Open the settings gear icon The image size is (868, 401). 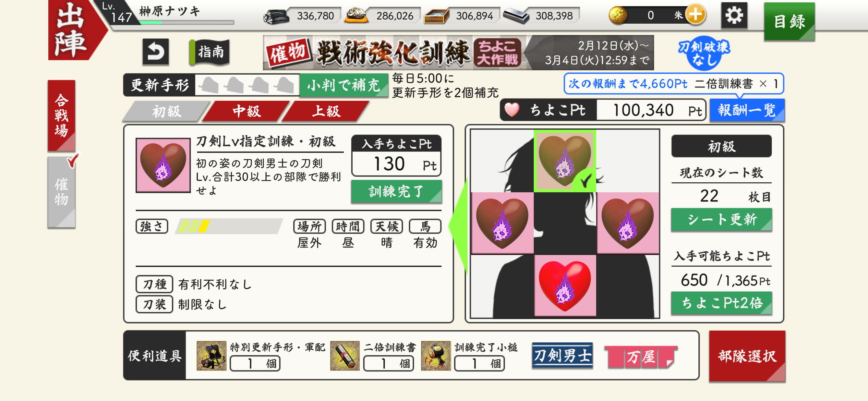click(x=734, y=15)
